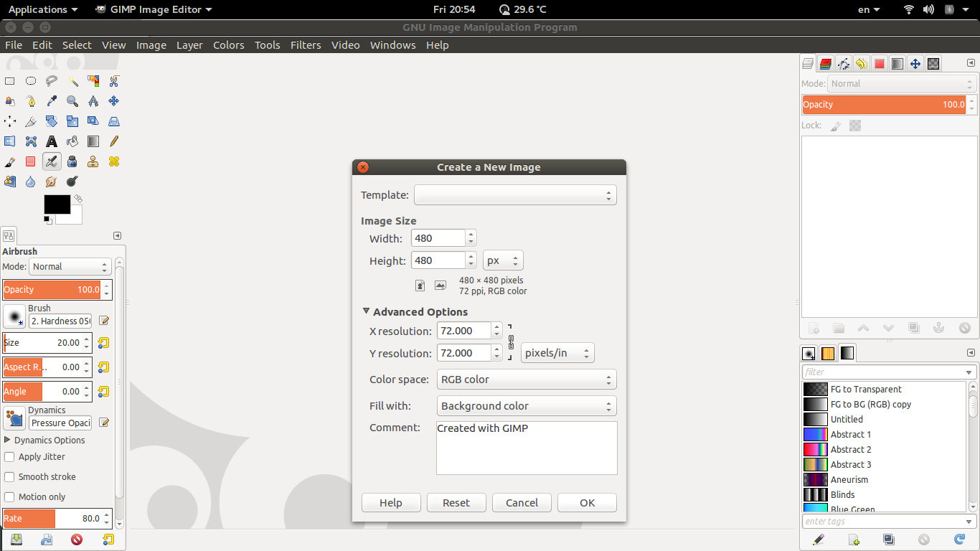
Task: Click OK in Create a New Image
Action: pyautogui.click(x=587, y=502)
